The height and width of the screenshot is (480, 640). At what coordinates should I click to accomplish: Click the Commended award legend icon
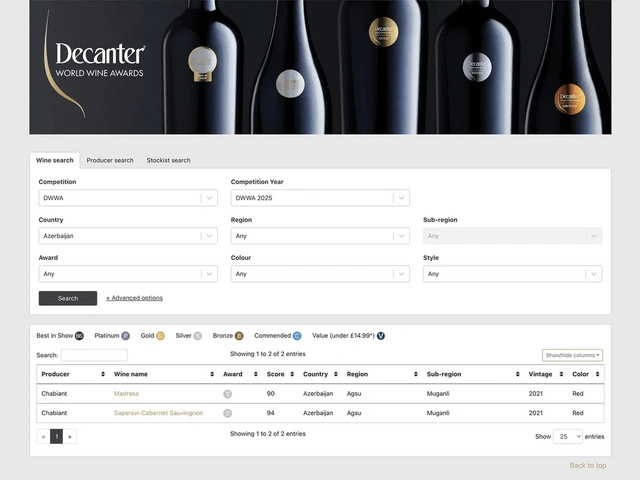(x=297, y=336)
